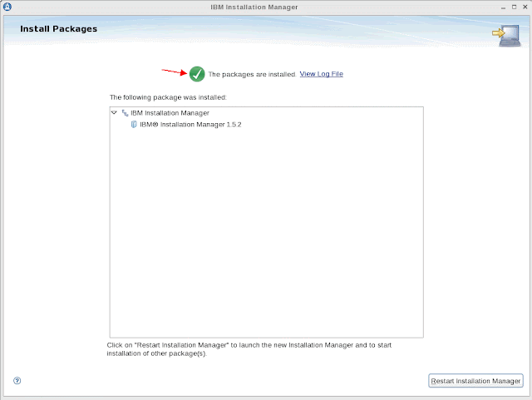Viewport: 532px width, 400px height.
Task: Collapse the IBM Installation Manager tree node
Action: (114, 112)
